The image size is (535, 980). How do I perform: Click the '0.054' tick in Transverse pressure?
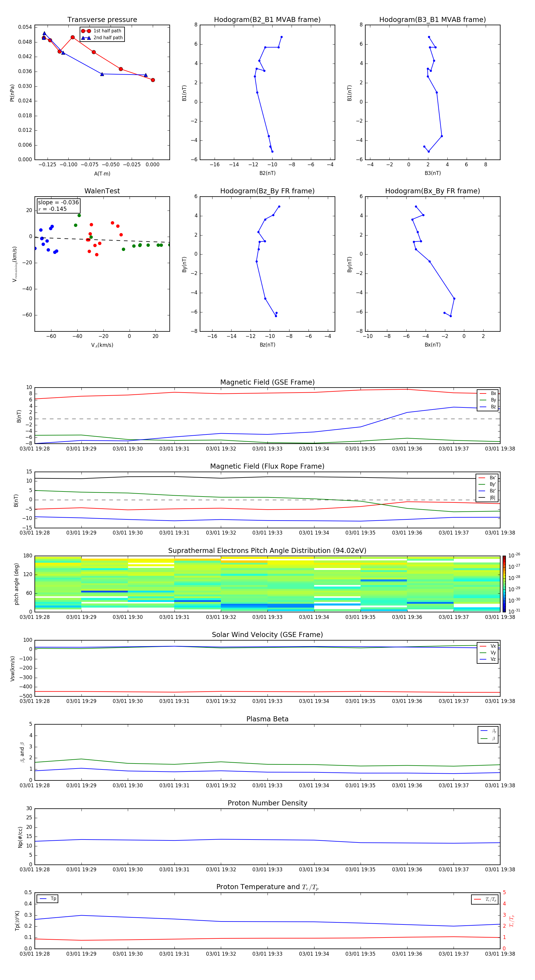coord(25,27)
